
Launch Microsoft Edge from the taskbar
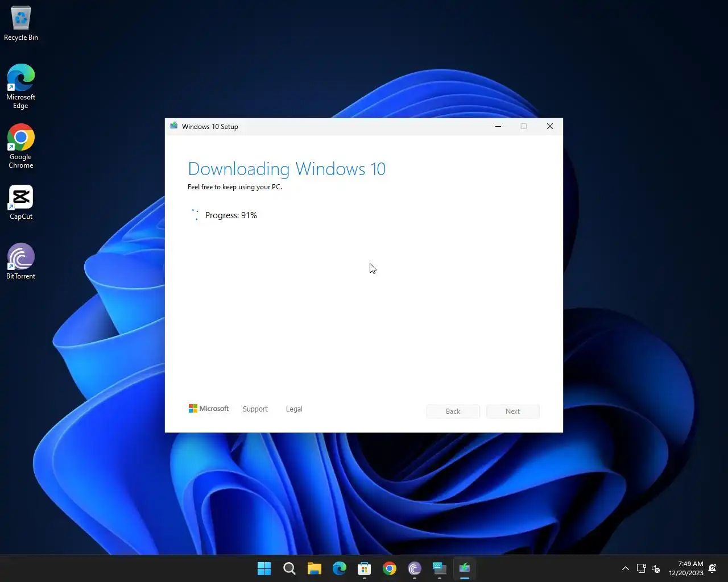tap(340, 568)
